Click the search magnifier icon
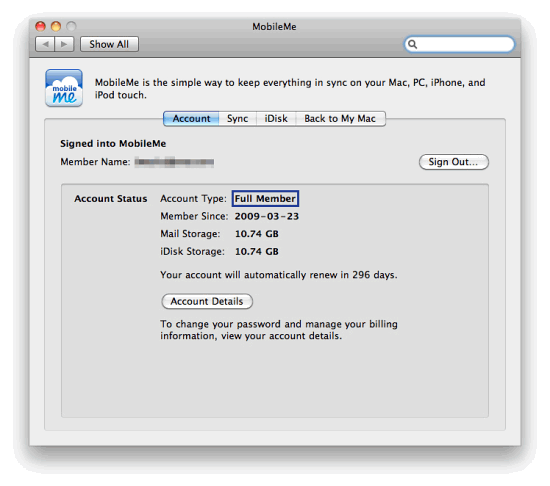Screen dimensions: 550x486 point(412,44)
